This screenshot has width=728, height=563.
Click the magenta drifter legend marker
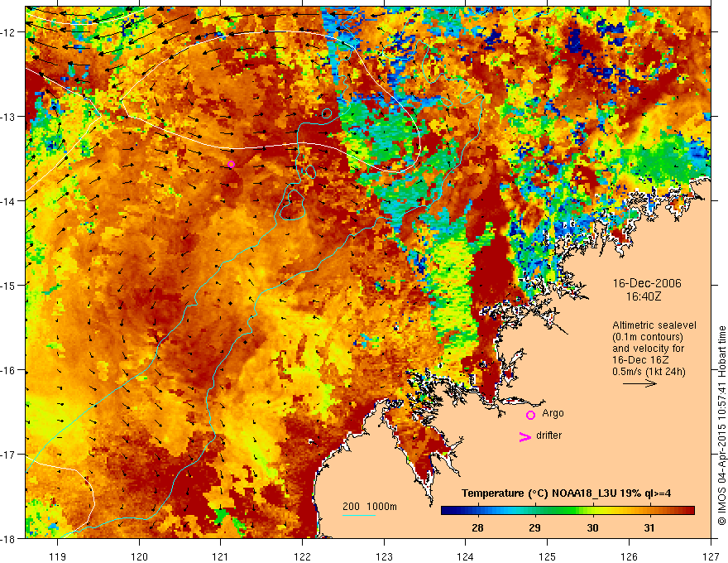[x=525, y=436]
